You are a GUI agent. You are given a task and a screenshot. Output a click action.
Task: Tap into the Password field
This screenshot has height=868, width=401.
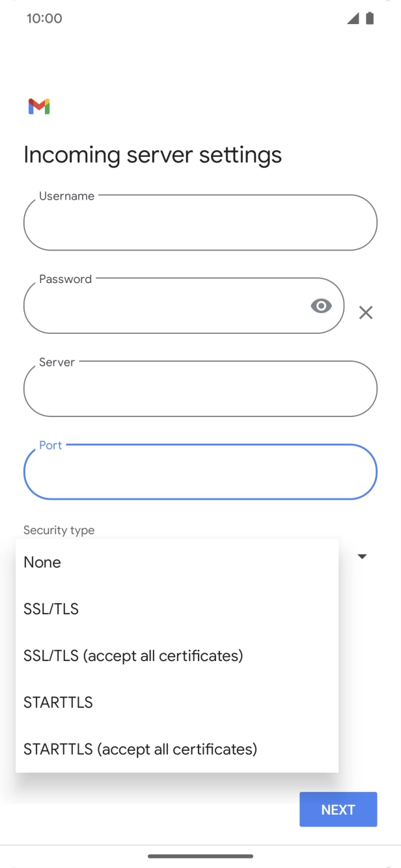[x=163, y=306]
